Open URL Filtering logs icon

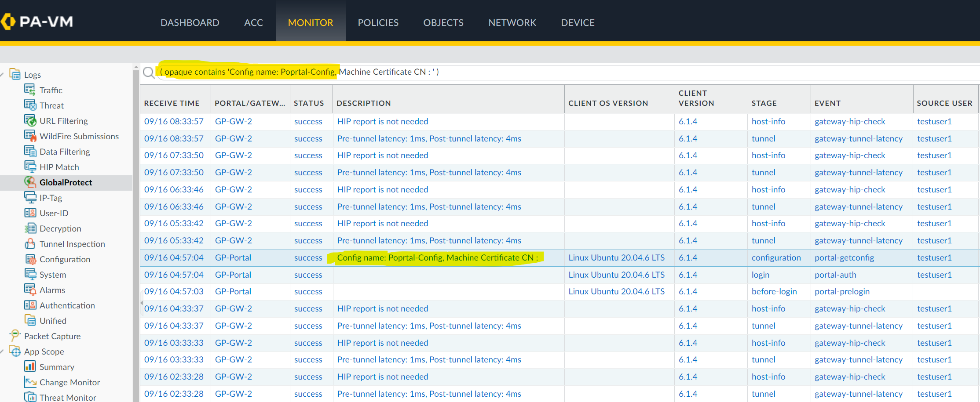(x=30, y=121)
